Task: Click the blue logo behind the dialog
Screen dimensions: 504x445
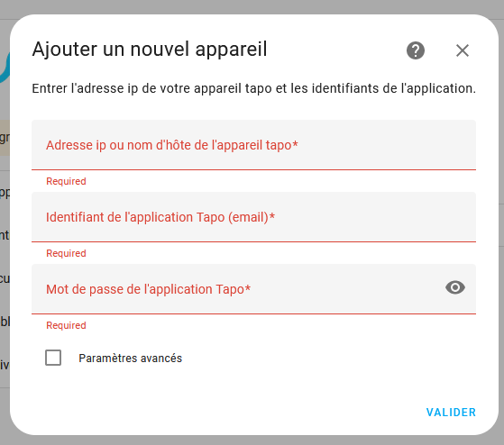Action: 5,69
